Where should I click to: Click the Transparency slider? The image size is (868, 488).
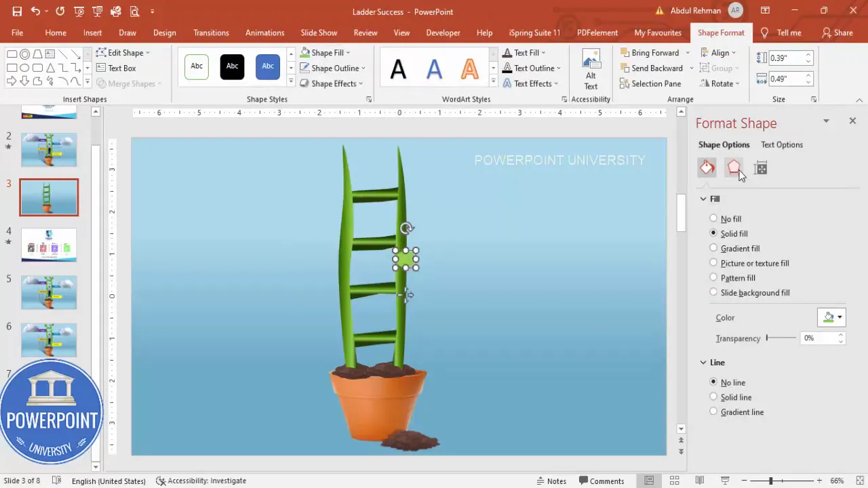(781, 338)
